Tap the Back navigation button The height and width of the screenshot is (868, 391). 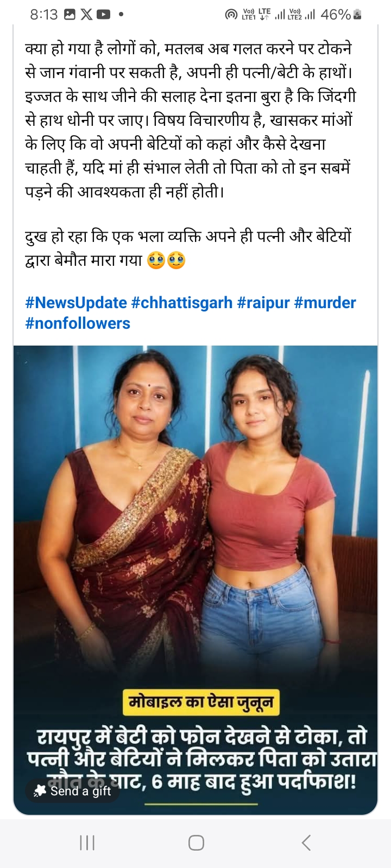click(306, 843)
